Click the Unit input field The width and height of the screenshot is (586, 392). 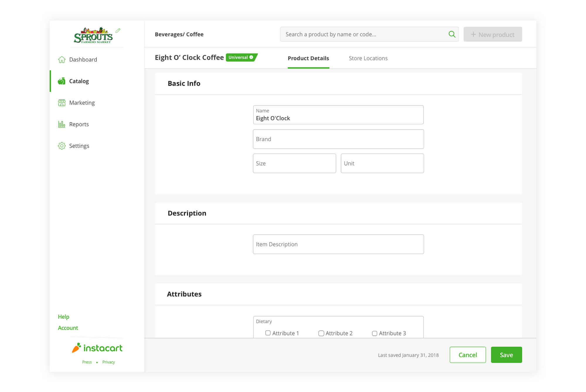pyautogui.click(x=382, y=163)
